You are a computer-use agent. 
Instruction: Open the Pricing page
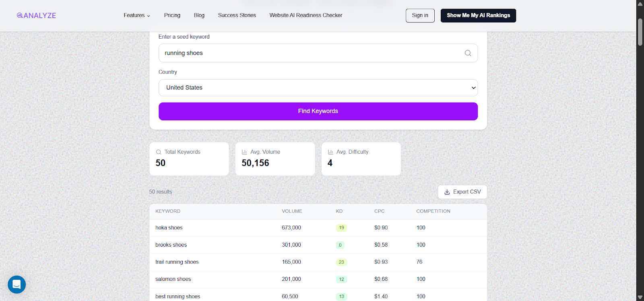point(172,15)
